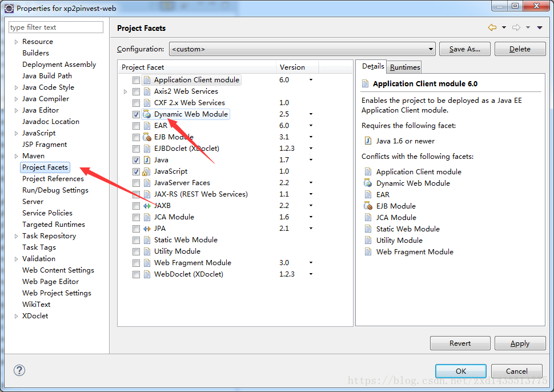Open the view menu triangle at top right
554x392 pixels.
click(540, 27)
